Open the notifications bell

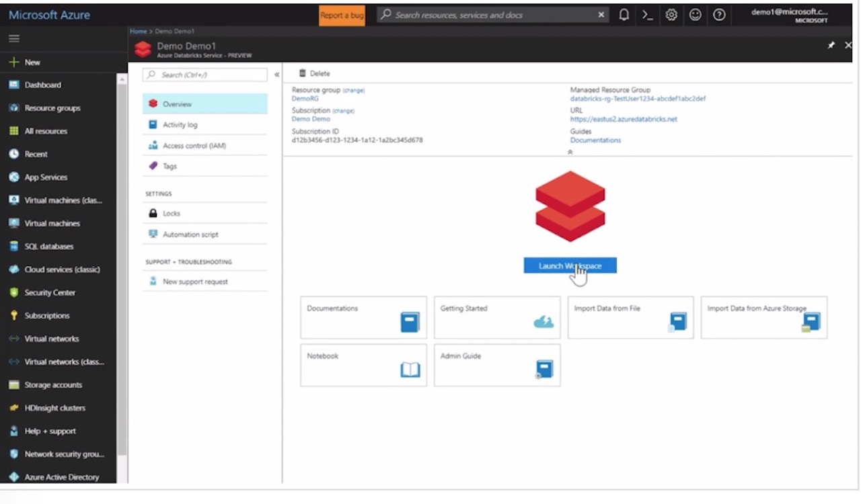624,14
